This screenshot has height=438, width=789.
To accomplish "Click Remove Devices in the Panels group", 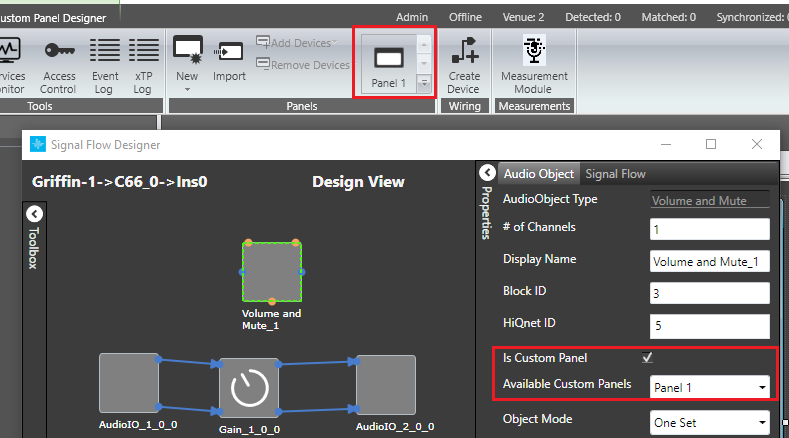I will (x=303, y=64).
